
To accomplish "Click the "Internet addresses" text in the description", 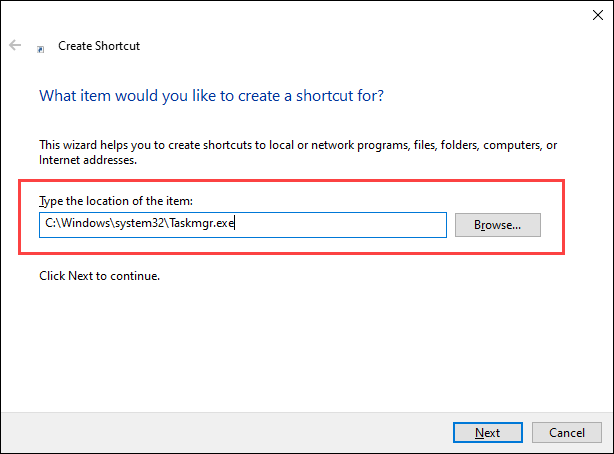I will [86, 160].
